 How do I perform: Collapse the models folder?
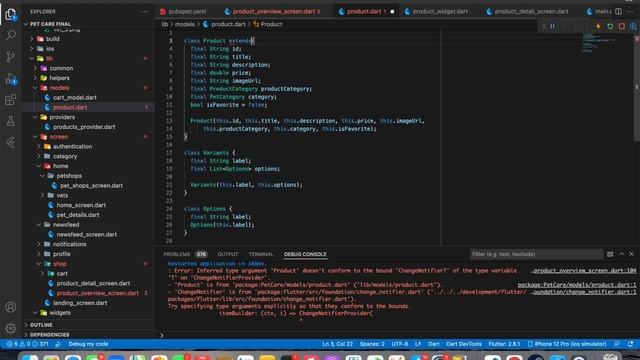(59, 88)
